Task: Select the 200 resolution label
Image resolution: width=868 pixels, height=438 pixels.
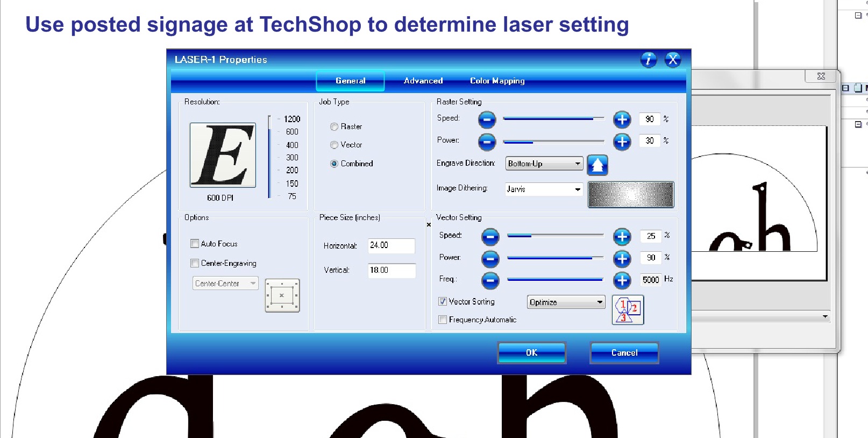Action: (292, 170)
